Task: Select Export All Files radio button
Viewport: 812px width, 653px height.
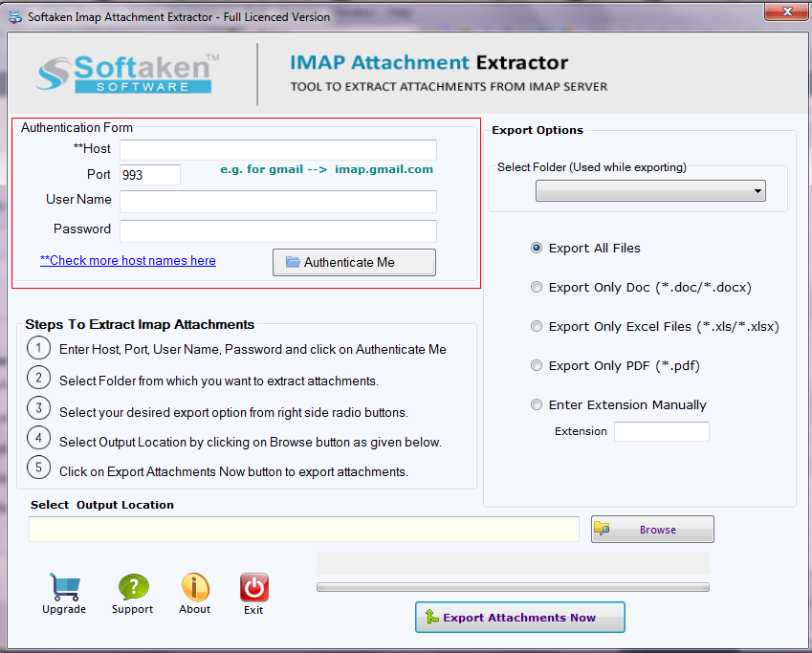Action: point(537,248)
